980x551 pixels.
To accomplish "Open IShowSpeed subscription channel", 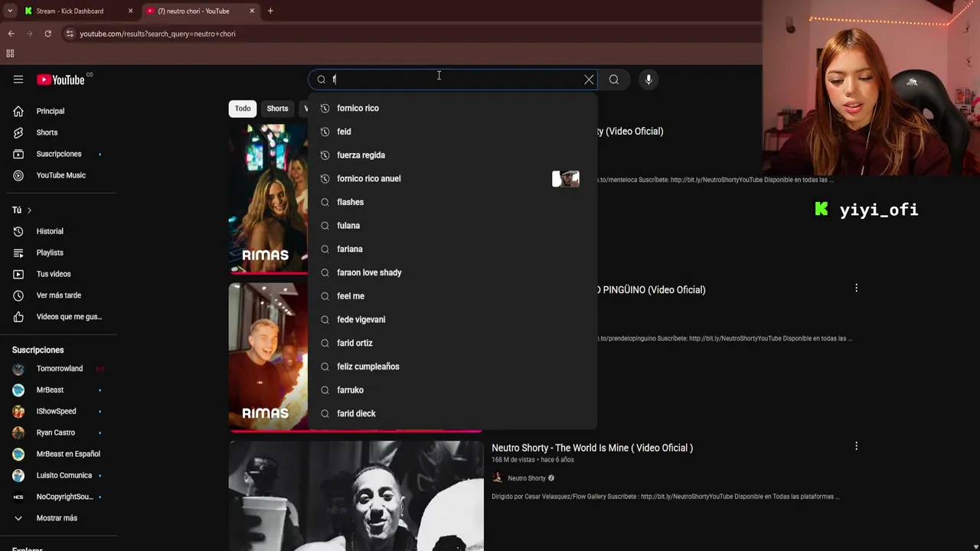I will point(58,412).
